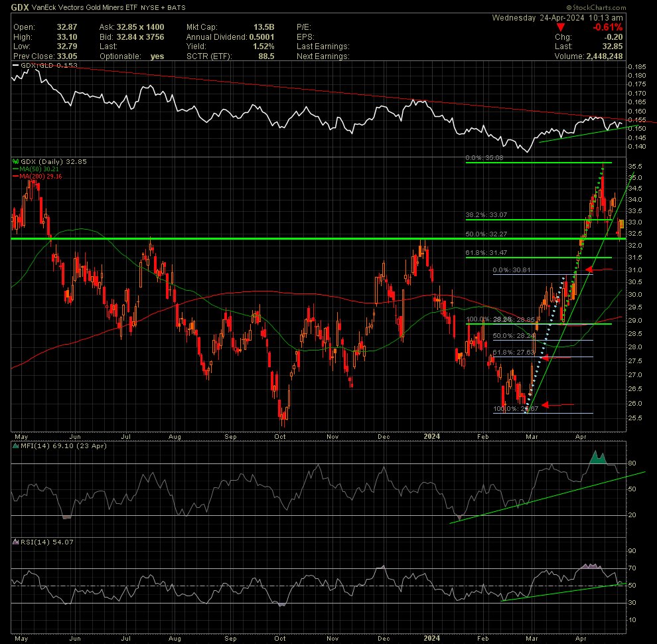Click the 0.140 tick on ratio axis
Viewport: 657px width, 644px height.
coord(637,146)
